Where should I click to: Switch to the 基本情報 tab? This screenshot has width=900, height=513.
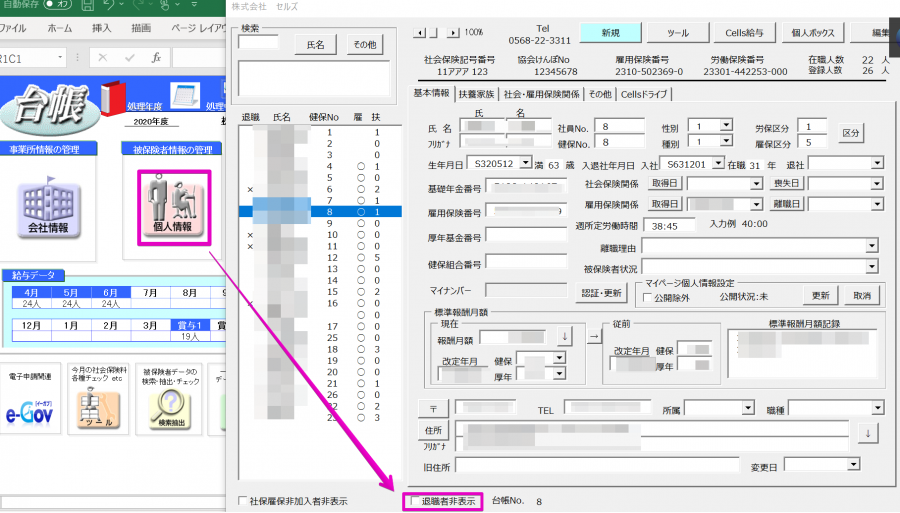[432, 93]
